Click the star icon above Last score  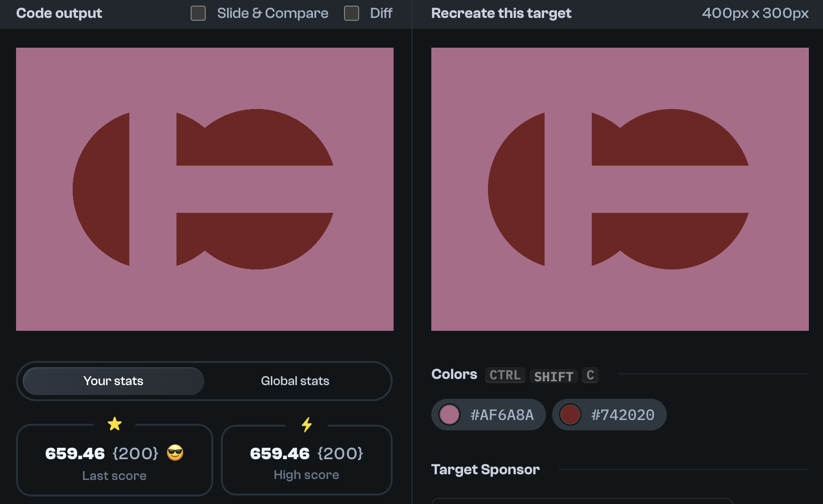(115, 424)
